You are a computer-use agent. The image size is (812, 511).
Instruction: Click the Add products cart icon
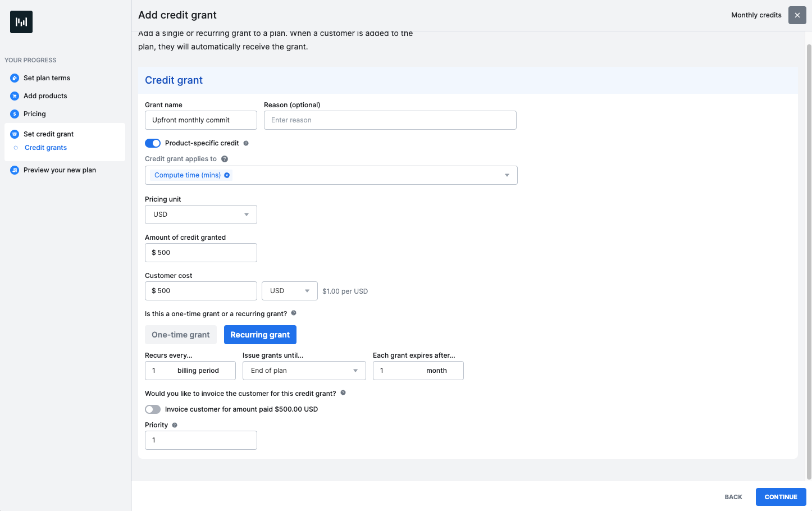(x=15, y=96)
